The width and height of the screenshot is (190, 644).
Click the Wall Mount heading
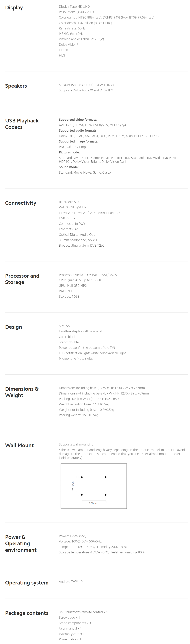pyautogui.click(x=20, y=445)
